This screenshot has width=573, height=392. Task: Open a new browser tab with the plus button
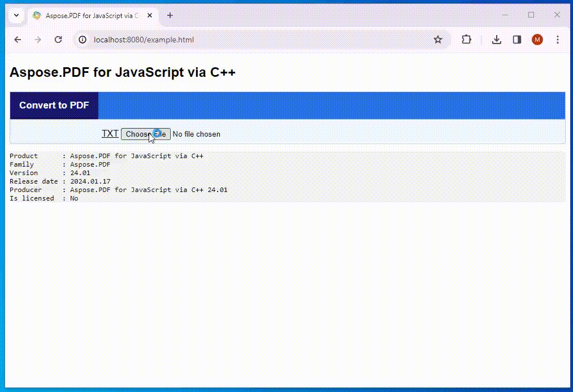coord(170,15)
